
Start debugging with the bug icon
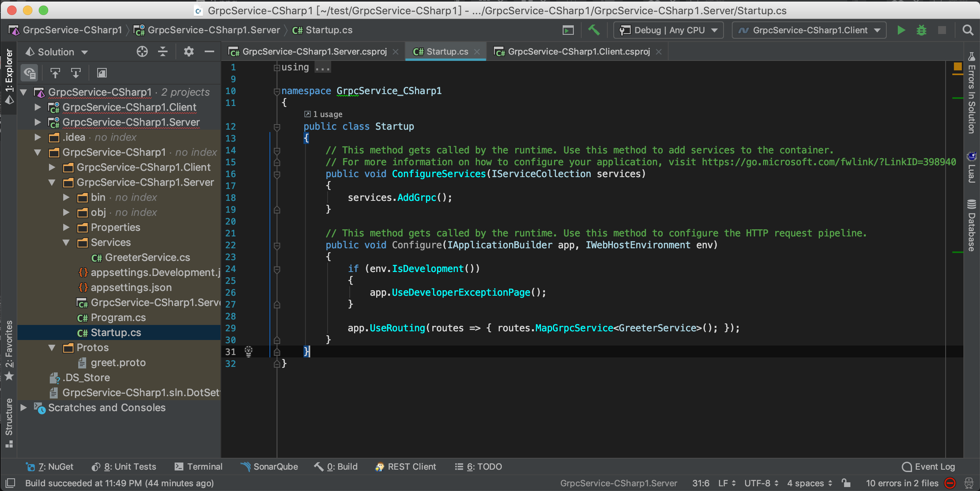[x=922, y=30]
